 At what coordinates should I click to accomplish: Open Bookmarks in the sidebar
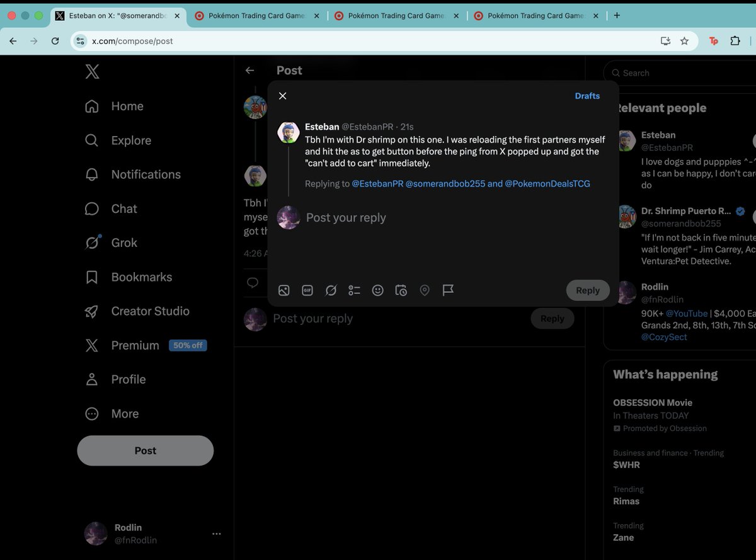tap(128, 277)
